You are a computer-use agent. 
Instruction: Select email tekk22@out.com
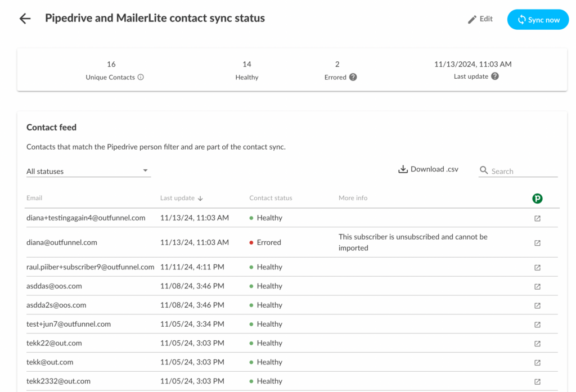point(54,343)
